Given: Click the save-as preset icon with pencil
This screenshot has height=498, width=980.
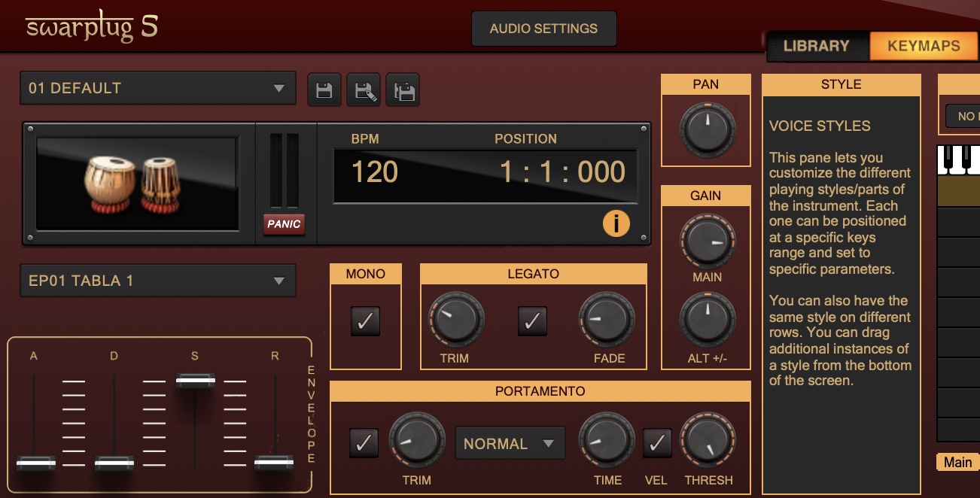Looking at the screenshot, I should 365,91.
